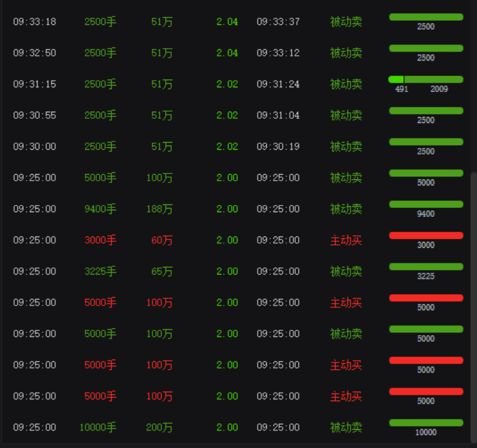Click the green volume bar labeled 10000
The width and height of the screenshot is (477, 448).
[425, 423]
